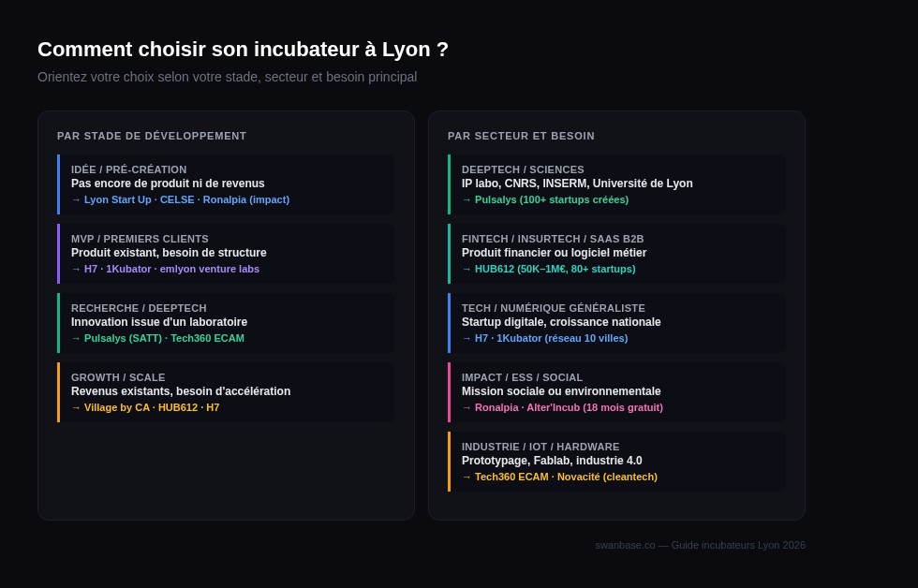
Task: Select 'FINTECH / INSURTECH / SAAS B2B' label
Action: click(553, 239)
